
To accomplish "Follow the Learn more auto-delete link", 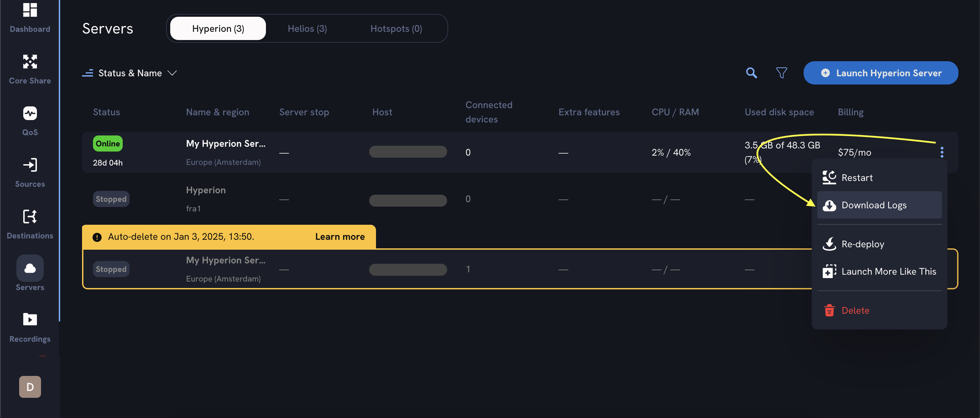I will [340, 237].
